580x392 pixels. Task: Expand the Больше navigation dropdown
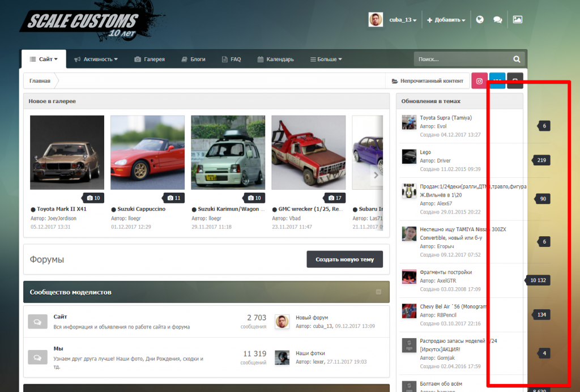pyautogui.click(x=326, y=58)
